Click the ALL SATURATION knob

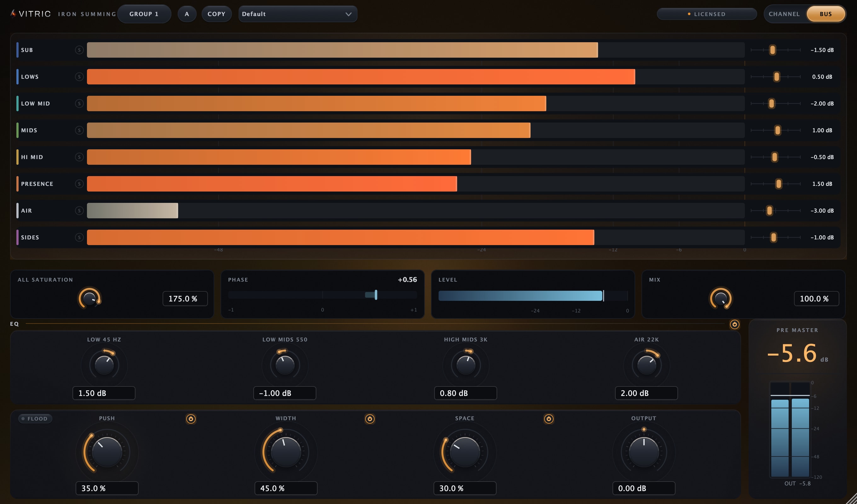pos(90,299)
